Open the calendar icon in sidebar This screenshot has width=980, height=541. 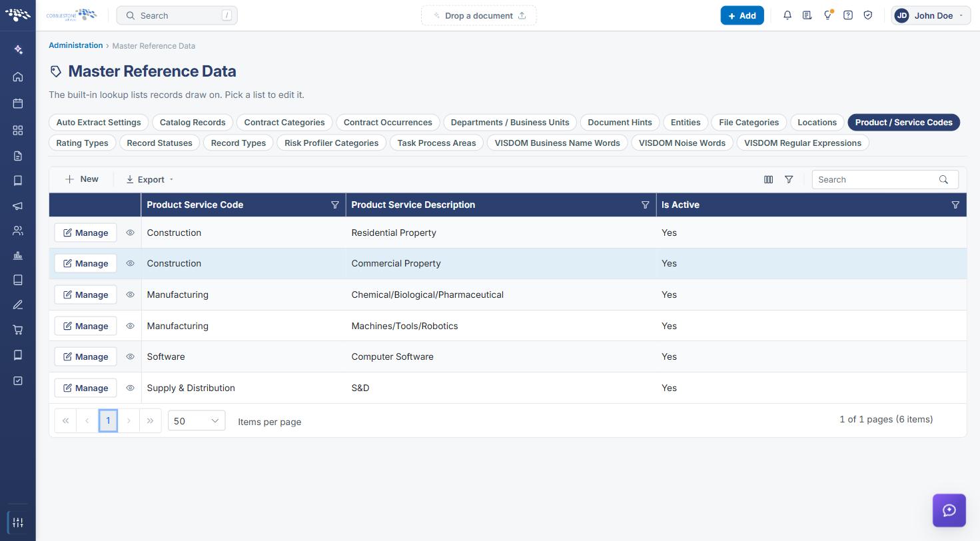pyautogui.click(x=18, y=103)
